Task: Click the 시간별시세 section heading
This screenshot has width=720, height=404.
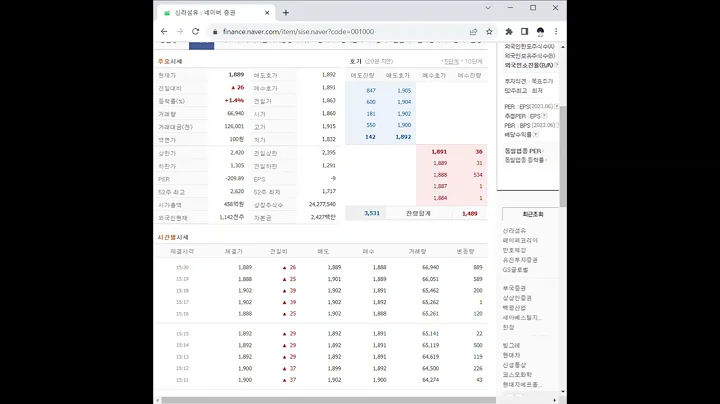Action: pyautogui.click(x=173, y=237)
